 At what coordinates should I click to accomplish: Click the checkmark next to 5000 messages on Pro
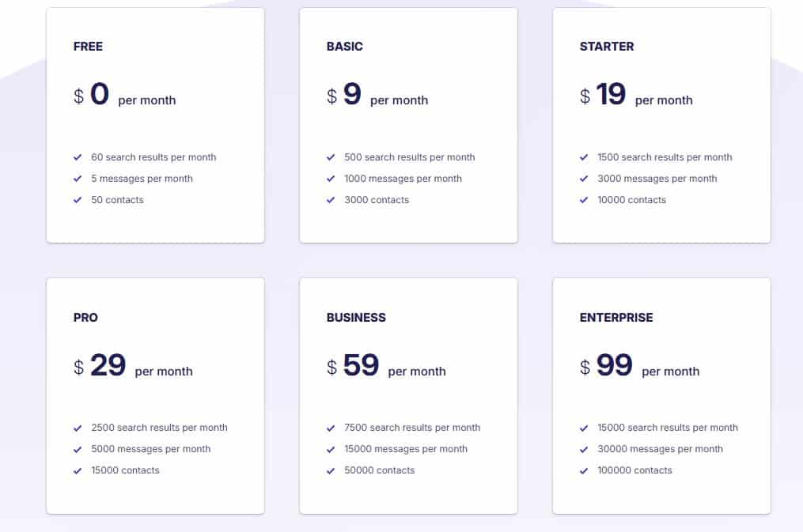[78, 449]
